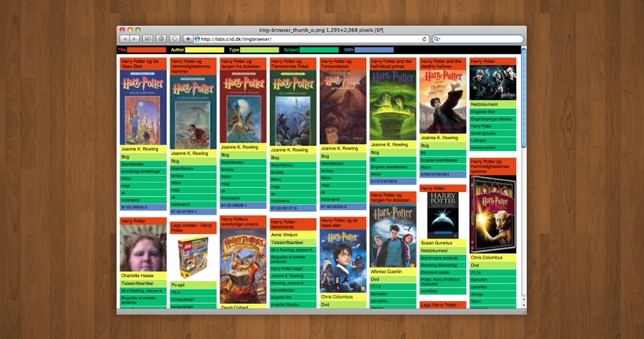The width and height of the screenshot is (644, 339).
Task: Click ISBN '87-02-00127-6'
Action: (293, 208)
